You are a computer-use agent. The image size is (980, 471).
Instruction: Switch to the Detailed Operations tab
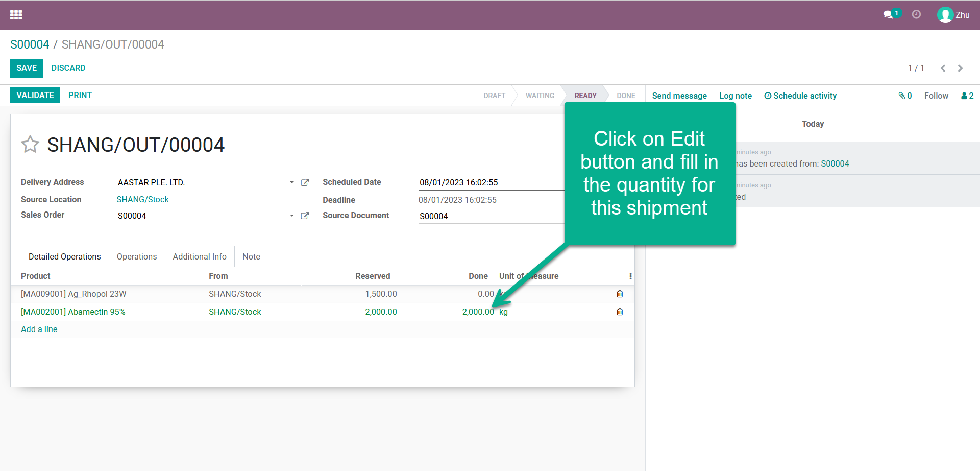point(65,256)
